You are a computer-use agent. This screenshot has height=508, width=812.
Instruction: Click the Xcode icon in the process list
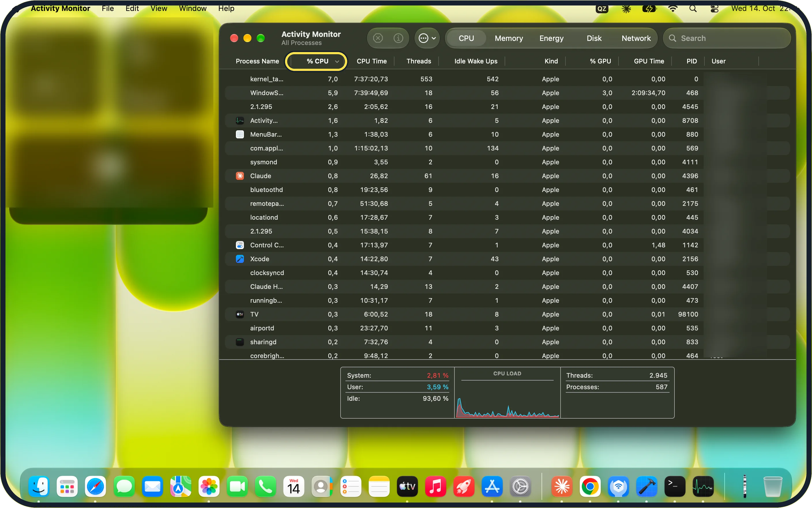point(240,259)
